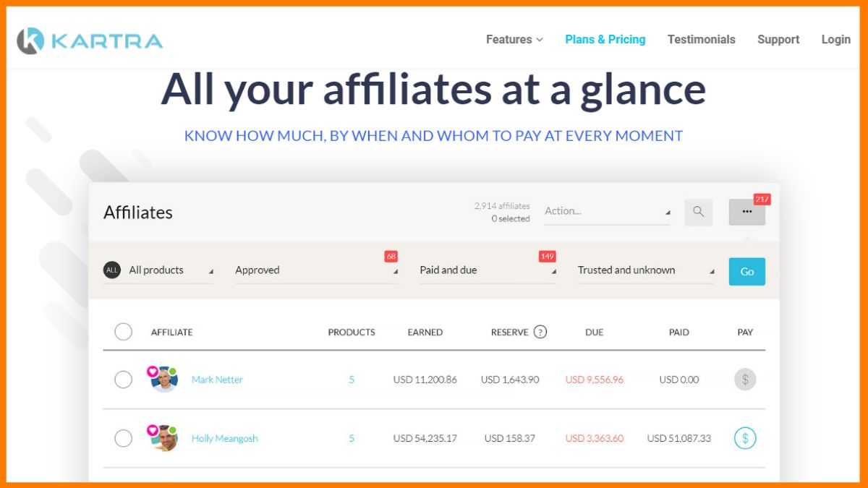Screen dimensions: 868x488
Task: Click the ALL badge beside All products
Action: [x=111, y=270]
